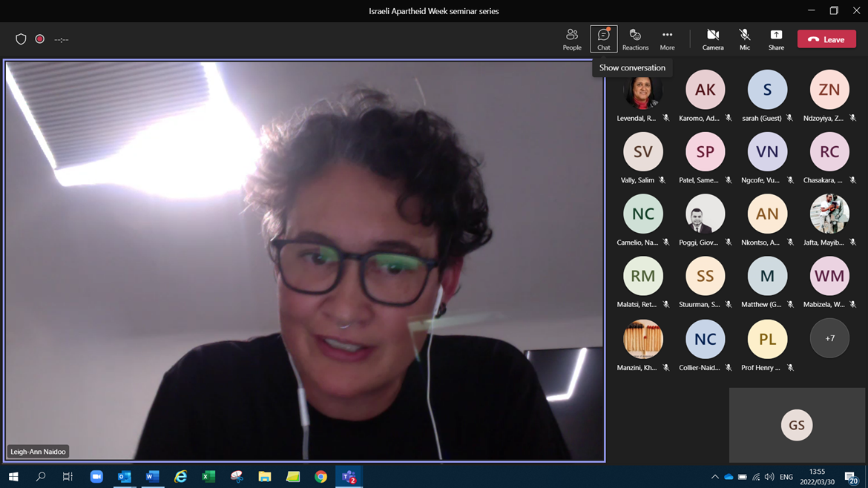Open the volume control in tray
Image resolution: width=868 pixels, height=488 pixels.
769,476
